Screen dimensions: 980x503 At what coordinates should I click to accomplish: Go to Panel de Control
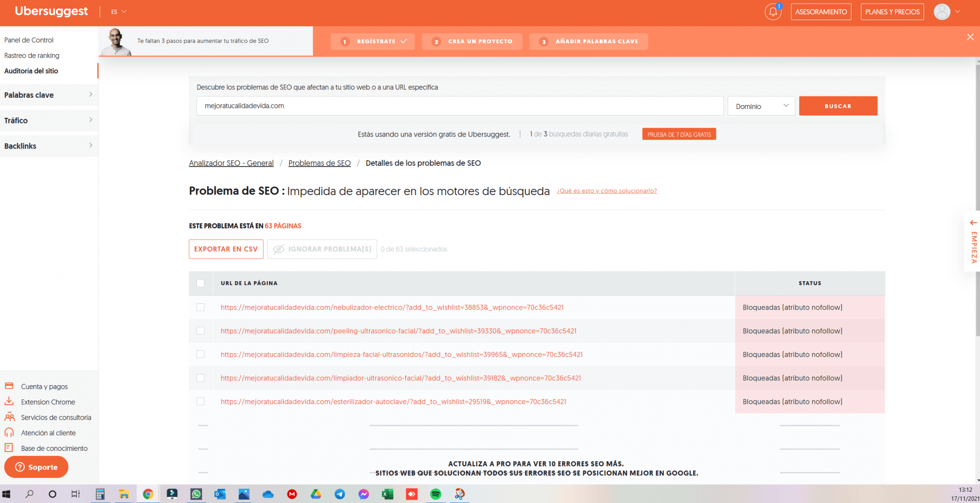pos(29,40)
